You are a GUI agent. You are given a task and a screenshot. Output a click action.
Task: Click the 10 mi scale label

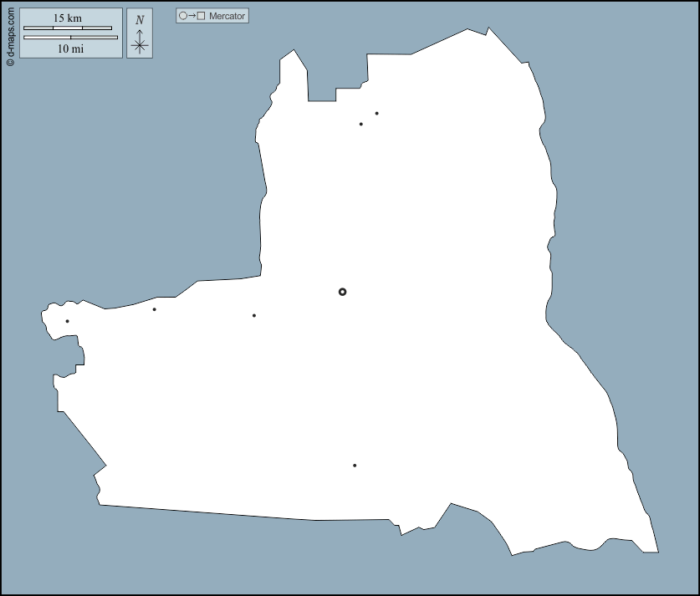click(70, 48)
